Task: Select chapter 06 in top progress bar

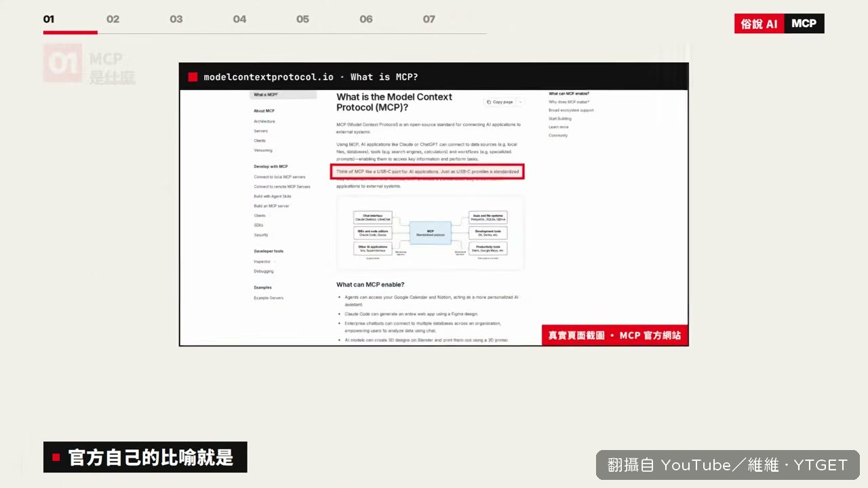Action: tap(366, 19)
